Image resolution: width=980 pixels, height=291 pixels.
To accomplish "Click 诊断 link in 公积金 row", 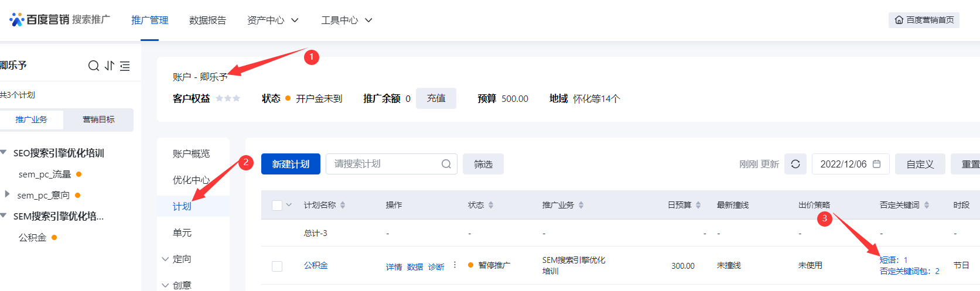I will coord(436,266).
